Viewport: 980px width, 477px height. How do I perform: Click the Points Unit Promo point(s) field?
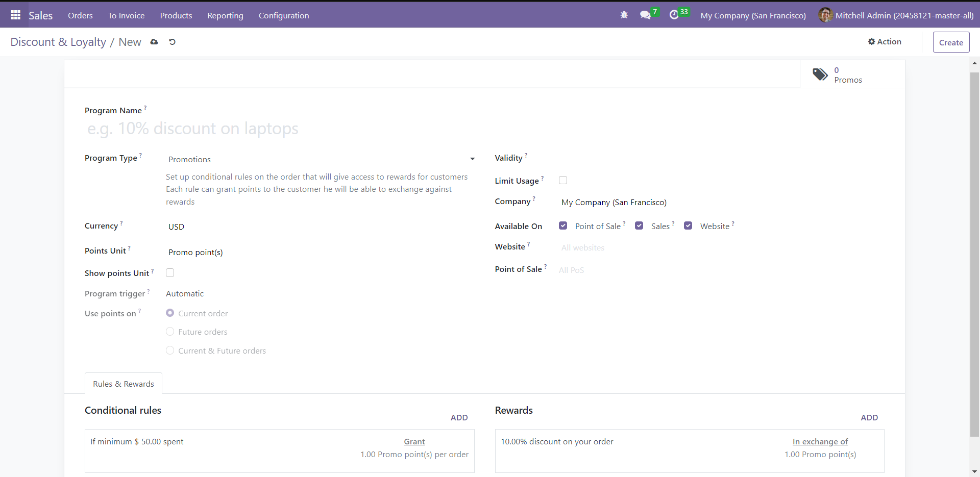point(320,252)
